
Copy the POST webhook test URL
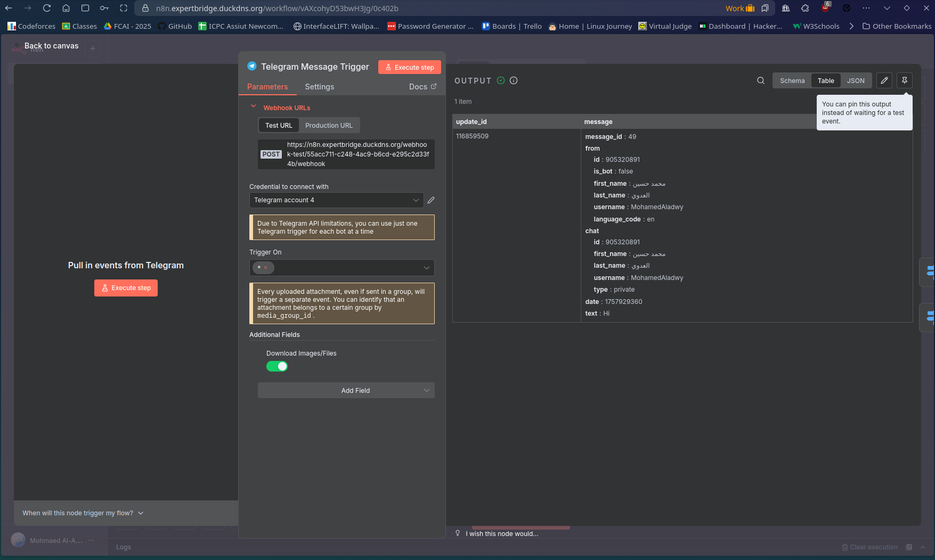[x=357, y=154]
